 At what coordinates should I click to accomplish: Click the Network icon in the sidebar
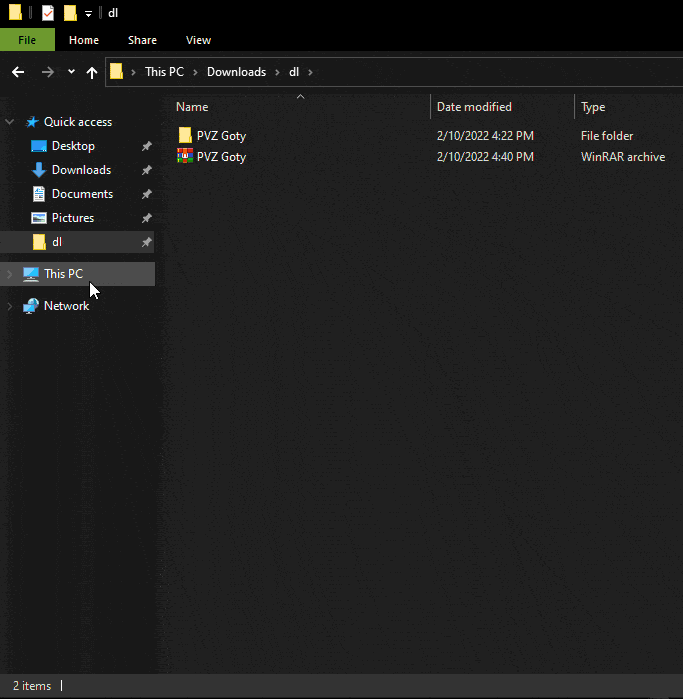pos(31,306)
